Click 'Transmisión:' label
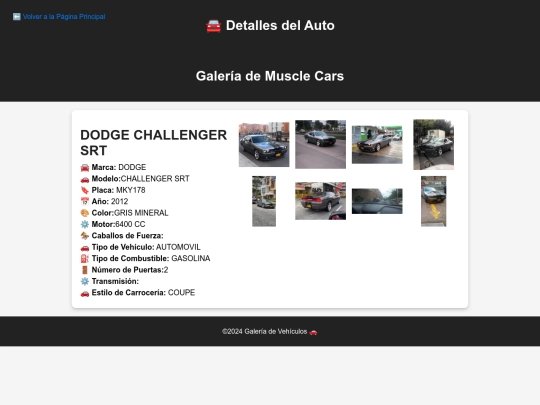 pos(115,281)
